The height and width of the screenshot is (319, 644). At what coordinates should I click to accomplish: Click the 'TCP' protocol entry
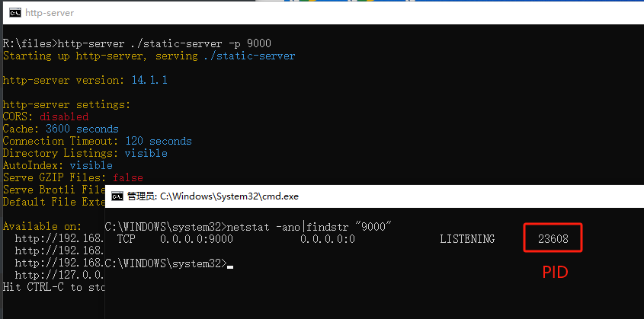click(126, 238)
